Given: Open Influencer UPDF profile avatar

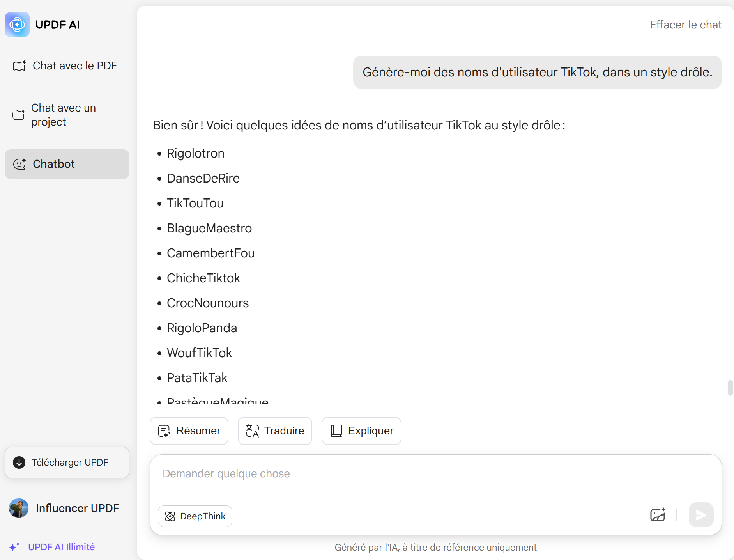Looking at the screenshot, I should pyautogui.click(x=19, y=508).
